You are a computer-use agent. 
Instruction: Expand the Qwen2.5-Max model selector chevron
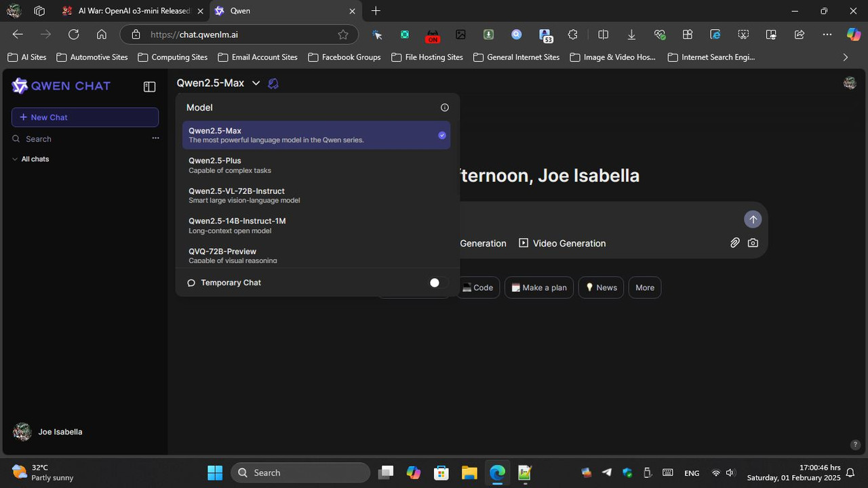point(256,83)
